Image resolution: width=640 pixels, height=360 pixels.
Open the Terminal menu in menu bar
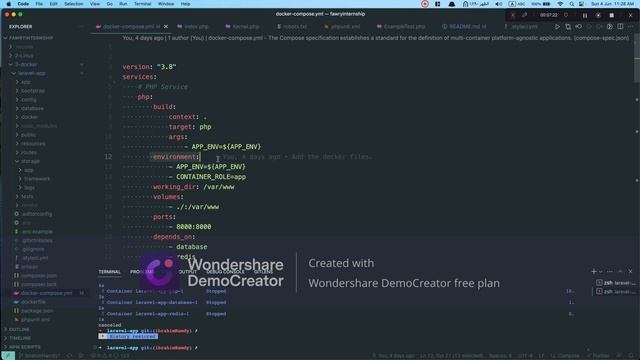coord(142,4)
